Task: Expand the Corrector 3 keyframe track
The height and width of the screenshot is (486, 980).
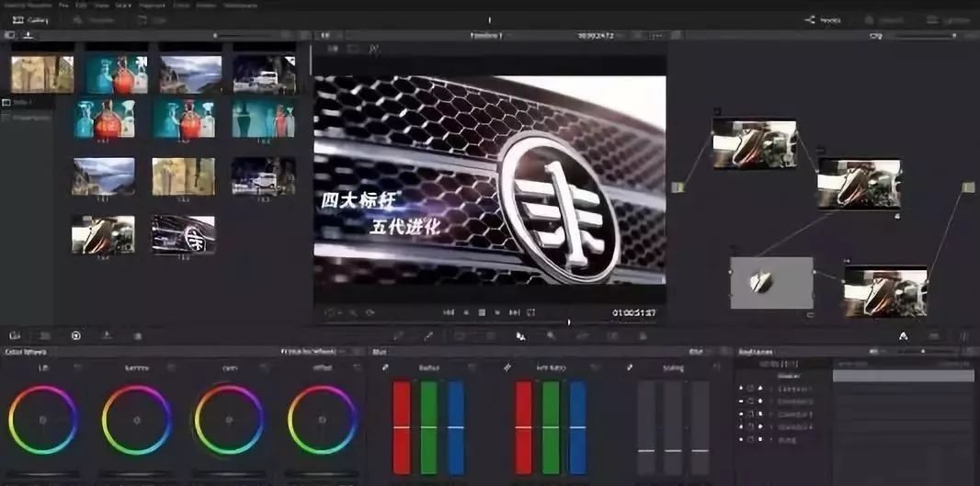Action: [770, 414]
